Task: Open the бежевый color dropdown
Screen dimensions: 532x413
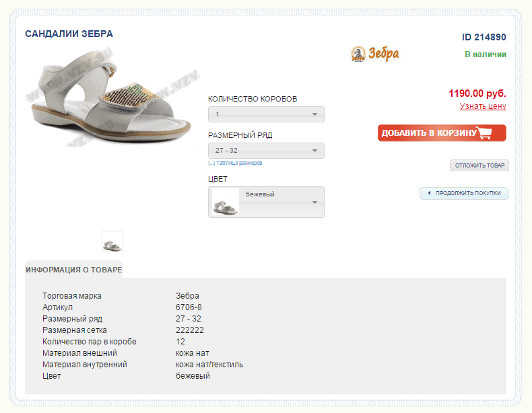Action: (x=266, y=202)
